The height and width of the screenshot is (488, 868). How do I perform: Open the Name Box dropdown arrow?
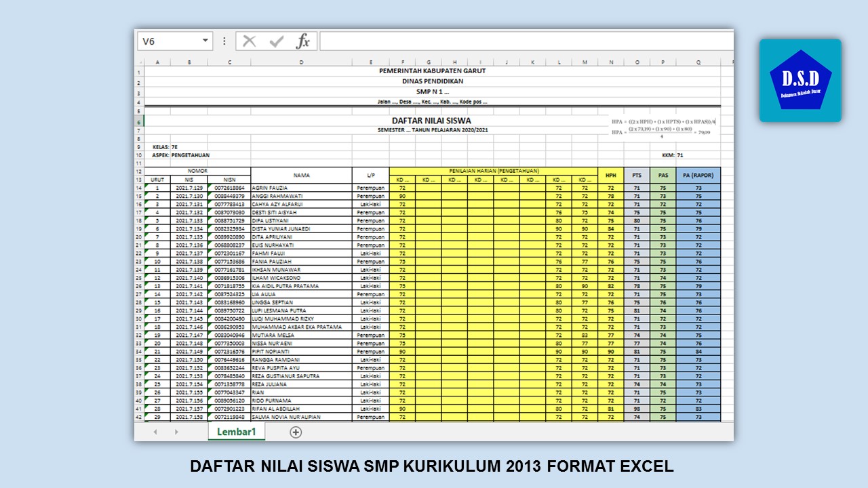205,41
